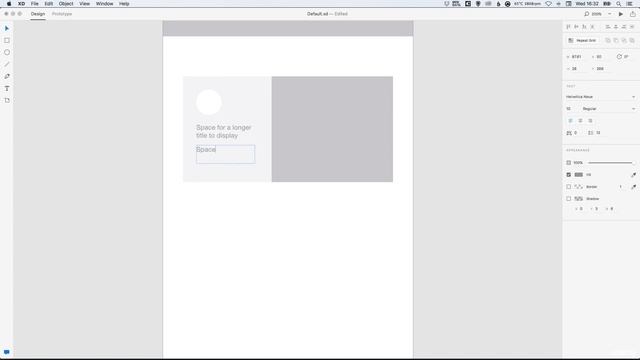Click the last alignment icon in the property panel
The image size is (640, 360).
632,27
